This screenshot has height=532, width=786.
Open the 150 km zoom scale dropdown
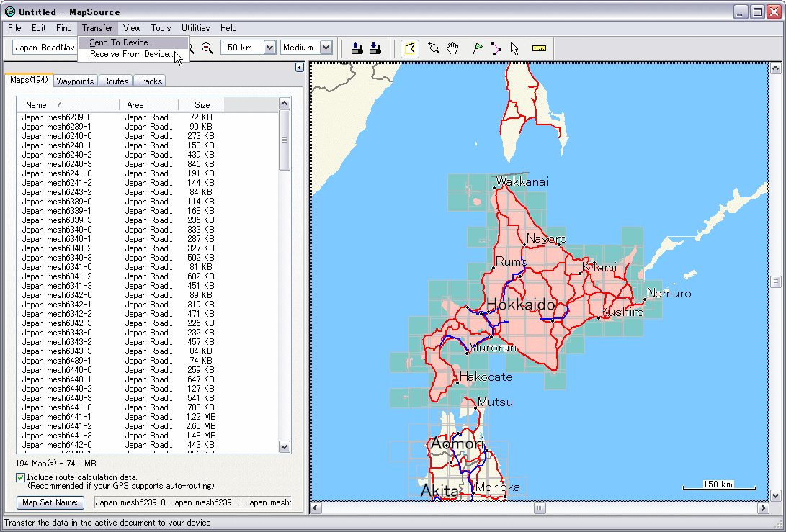tap(269, 48)
